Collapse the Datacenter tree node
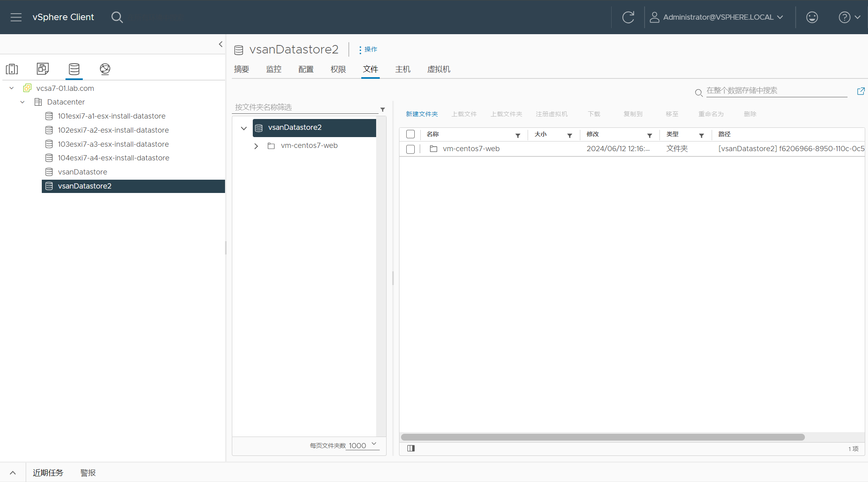 (x=23, y=102)
